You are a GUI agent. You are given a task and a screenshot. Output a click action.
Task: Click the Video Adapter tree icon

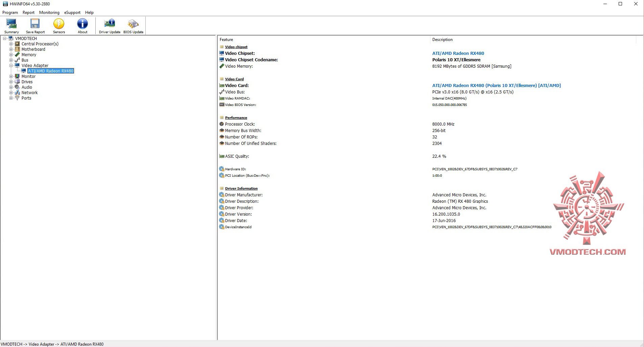coord(17,65)
